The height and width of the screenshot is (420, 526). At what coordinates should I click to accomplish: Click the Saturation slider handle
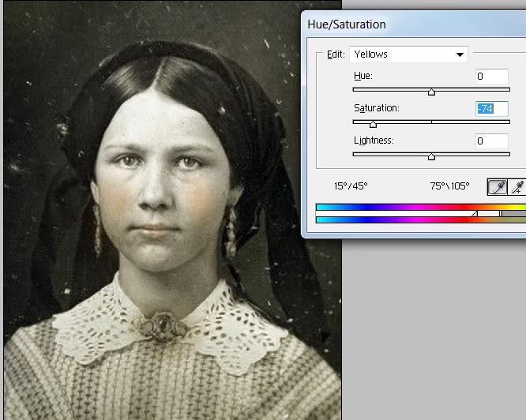[373, 125]
